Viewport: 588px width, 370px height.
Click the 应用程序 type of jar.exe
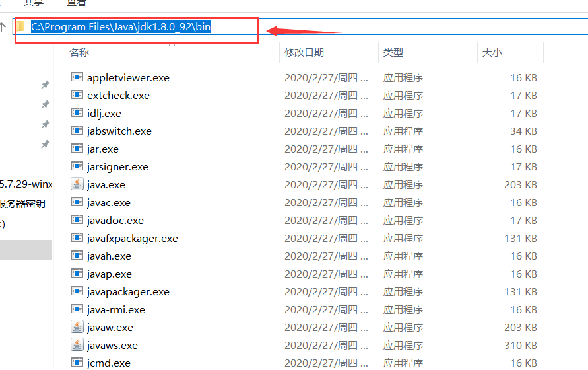403,149
